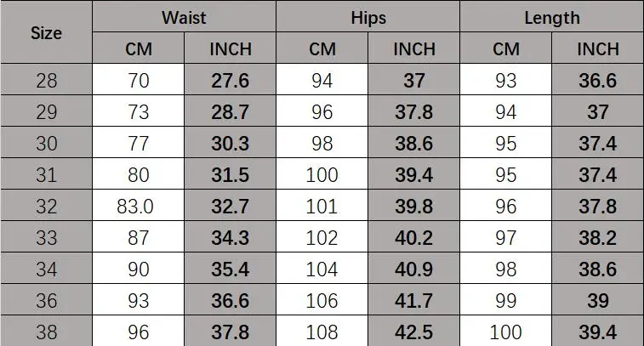This screenshot has width=644, height=346.
Task: Click the Length INCH subheader
Action: tap(598, 48)
